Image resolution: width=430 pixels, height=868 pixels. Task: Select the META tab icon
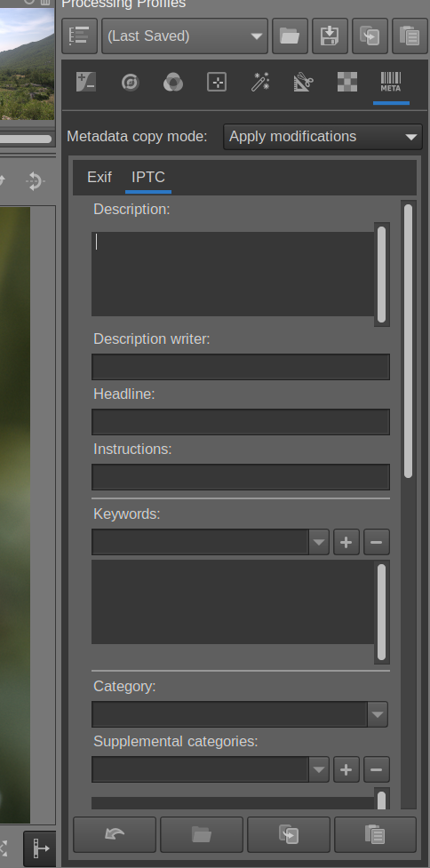point(391,82)
